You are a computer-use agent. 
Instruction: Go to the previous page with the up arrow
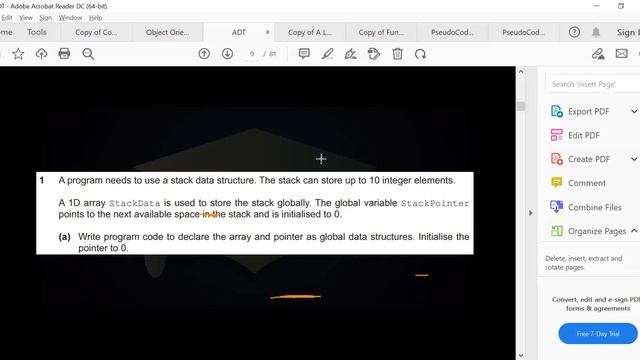pos(204,54)
